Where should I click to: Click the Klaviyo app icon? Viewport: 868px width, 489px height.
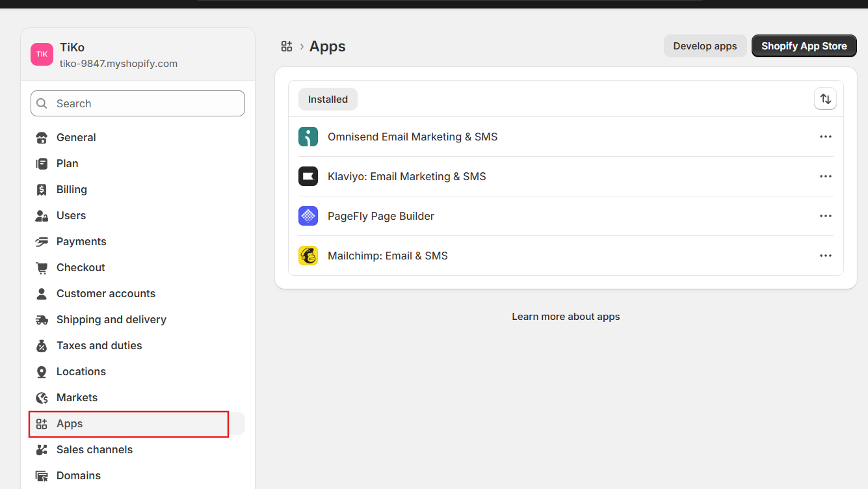point(308,176)
